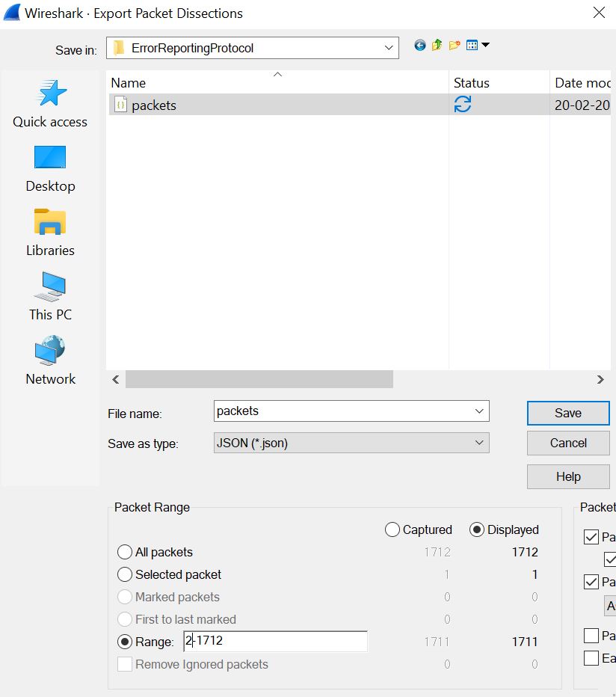Go back to last folder visited icon
616x697 pixels.
click(419, 45)
